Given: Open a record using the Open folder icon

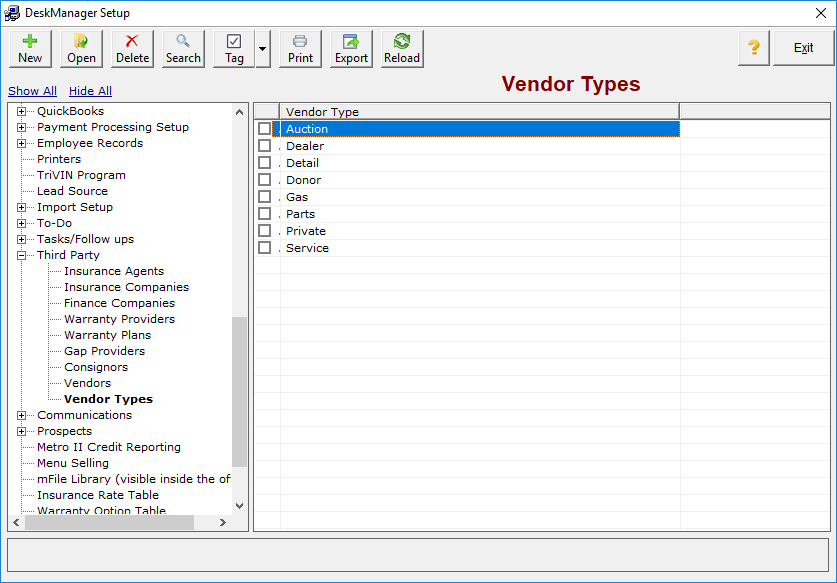Looking at the screenshot, I should point(80,47).
